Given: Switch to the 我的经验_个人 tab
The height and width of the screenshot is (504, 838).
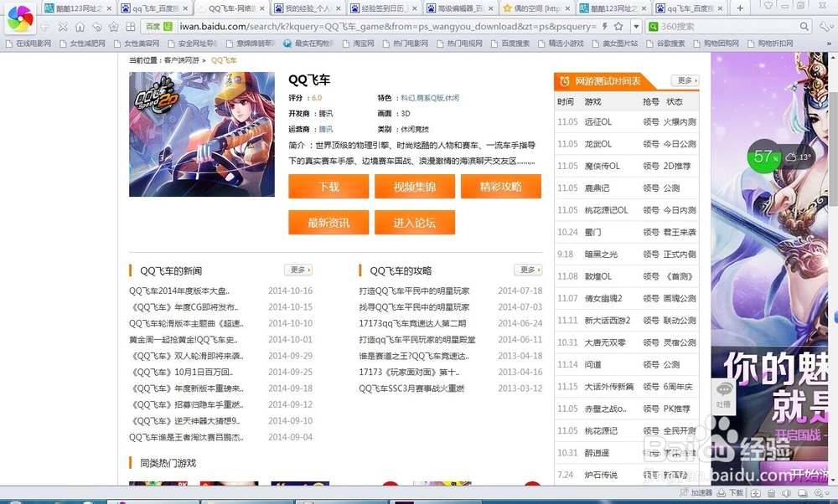Looking at the screenshot, I should [308, 8].
